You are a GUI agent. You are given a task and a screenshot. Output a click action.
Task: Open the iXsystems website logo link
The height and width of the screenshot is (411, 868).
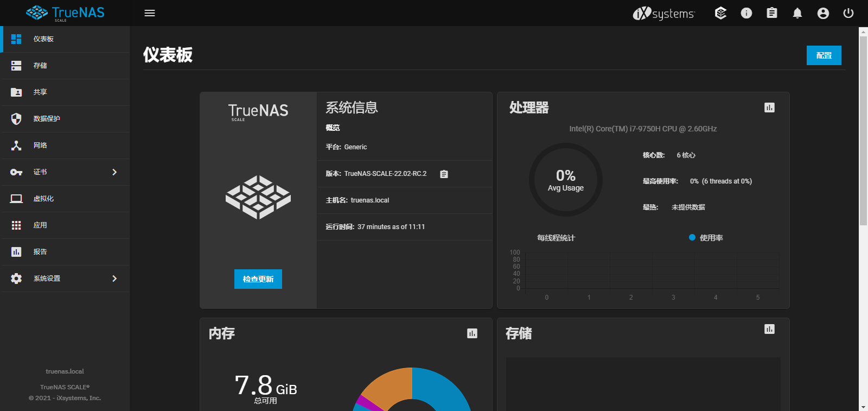coord(663,13)
